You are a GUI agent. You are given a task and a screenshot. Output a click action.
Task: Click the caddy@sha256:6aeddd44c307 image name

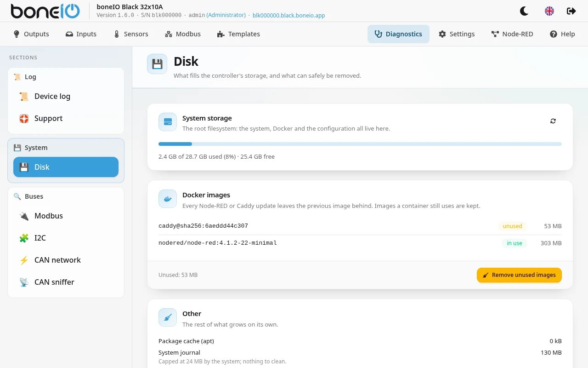pyautogui.click(x=203, y=226)
